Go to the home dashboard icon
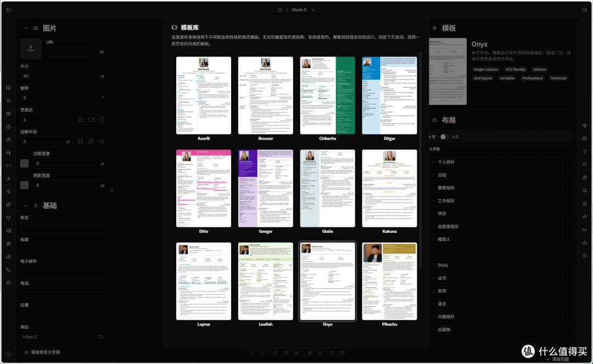Image resolution: width=593 pixels, height=364 pixels. 280,9
